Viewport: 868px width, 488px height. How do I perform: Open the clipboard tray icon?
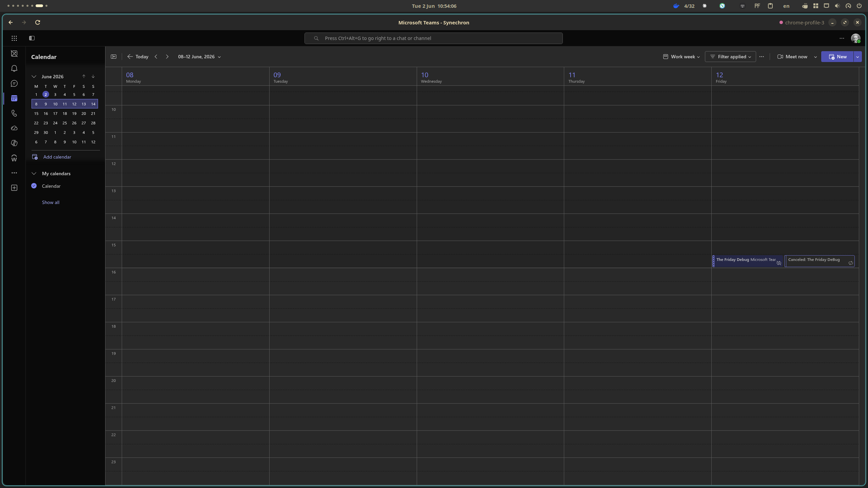click(770, 6)
